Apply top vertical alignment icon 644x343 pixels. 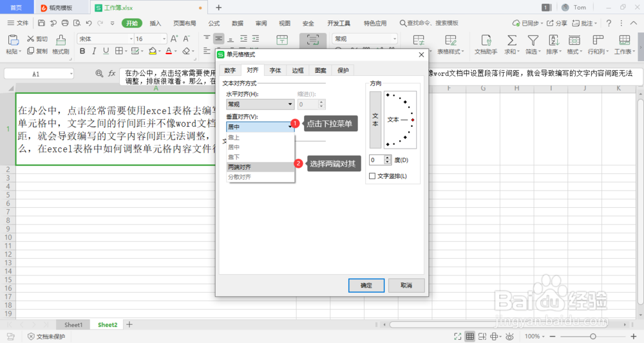207,39
